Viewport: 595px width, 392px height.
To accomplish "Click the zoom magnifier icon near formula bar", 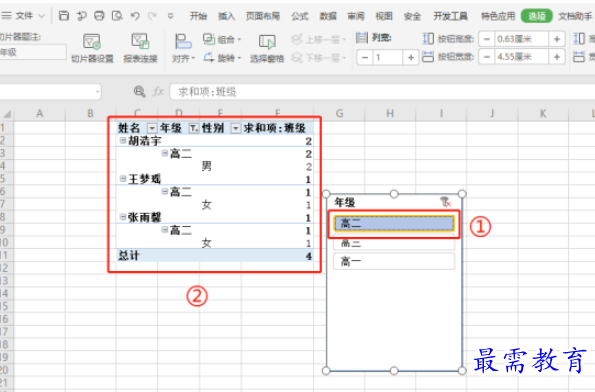I will point(139,91).
